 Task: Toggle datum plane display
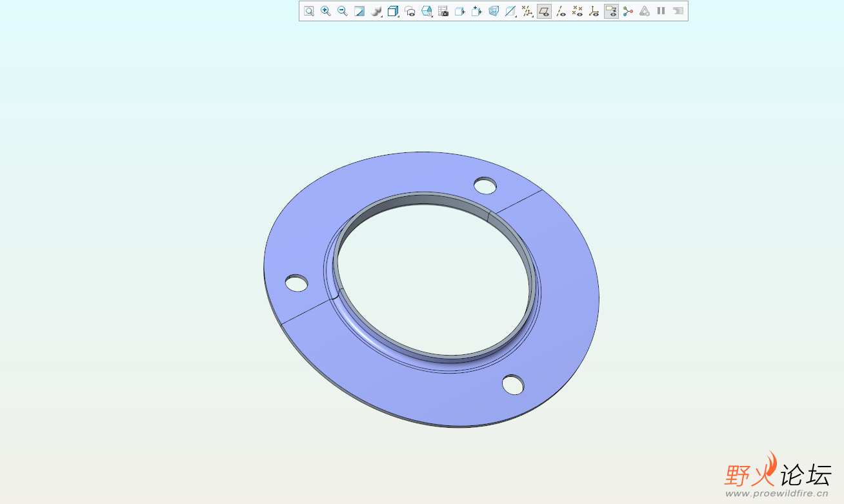[x=544, y=11]
